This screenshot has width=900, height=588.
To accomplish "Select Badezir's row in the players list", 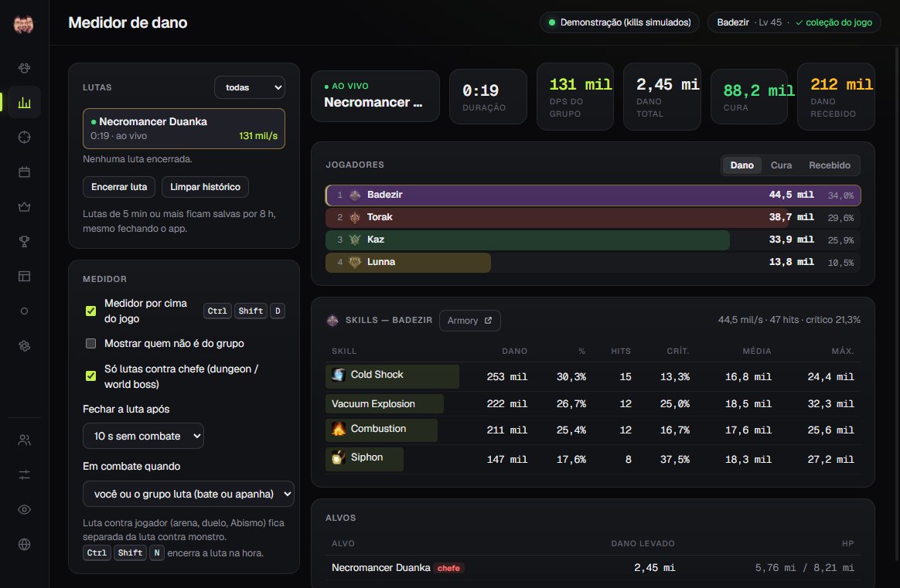I will point(593,195).
